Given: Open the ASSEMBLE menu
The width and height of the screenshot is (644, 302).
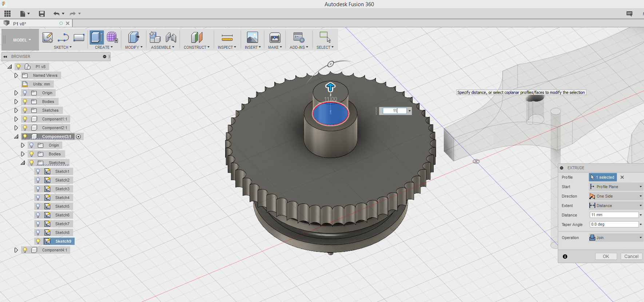Looking at the screenshot, I should 163,47.
